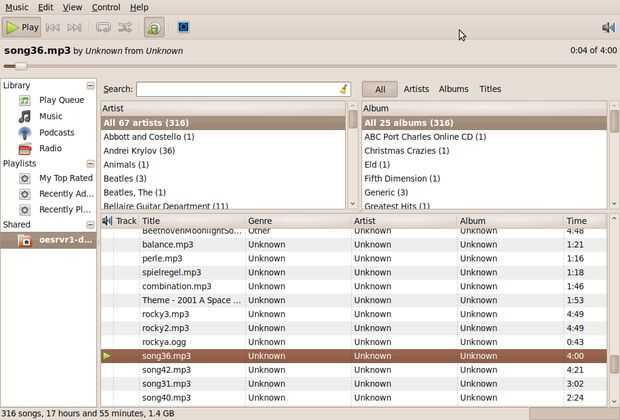Select All 67 artists row
The height and width of the screenshot is (420, 620).
tap(223, 123)
